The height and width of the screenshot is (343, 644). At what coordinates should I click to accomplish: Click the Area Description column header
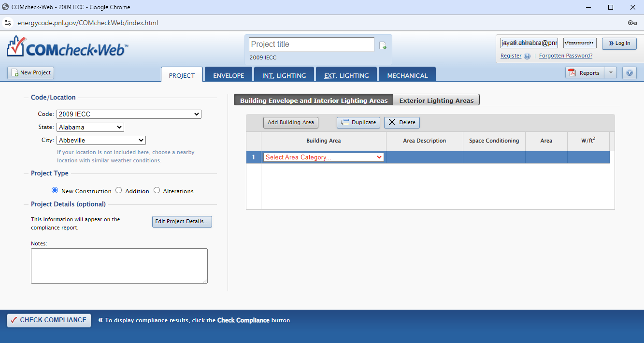[x=425, y=141]
